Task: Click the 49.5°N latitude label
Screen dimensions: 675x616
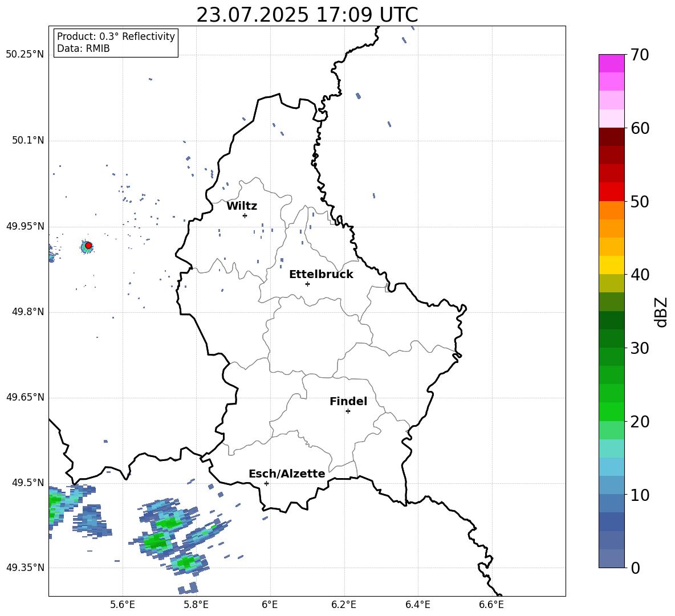Action: [28, 483]
